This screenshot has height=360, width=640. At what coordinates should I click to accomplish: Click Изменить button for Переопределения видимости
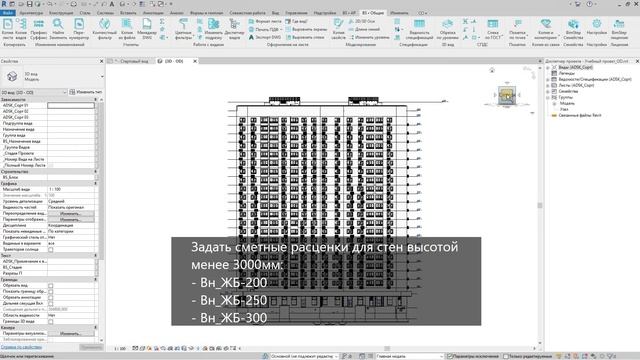(x=71, y=213)
